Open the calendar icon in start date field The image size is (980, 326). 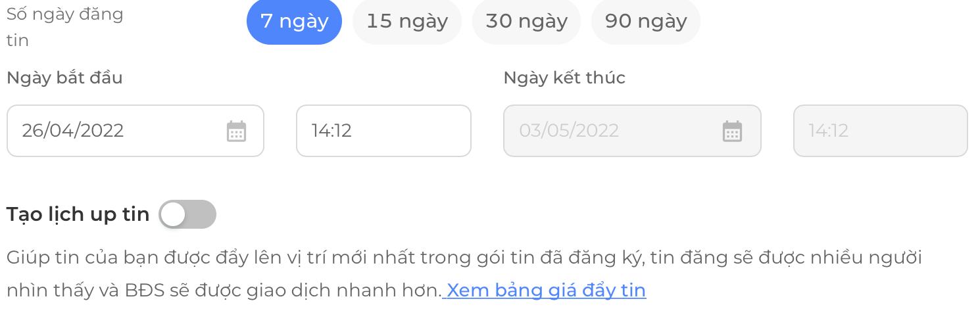[x=236, y=131]
